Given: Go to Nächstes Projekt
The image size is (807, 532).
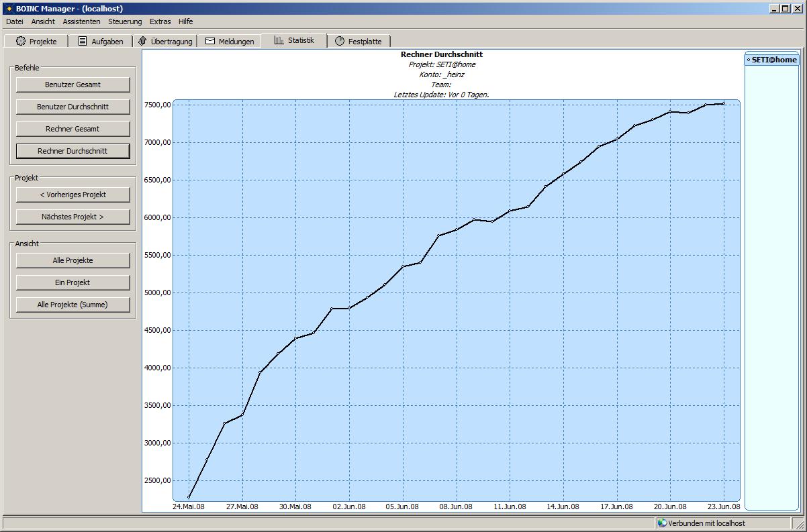Looking at the screenshot, I should [73, 217].
